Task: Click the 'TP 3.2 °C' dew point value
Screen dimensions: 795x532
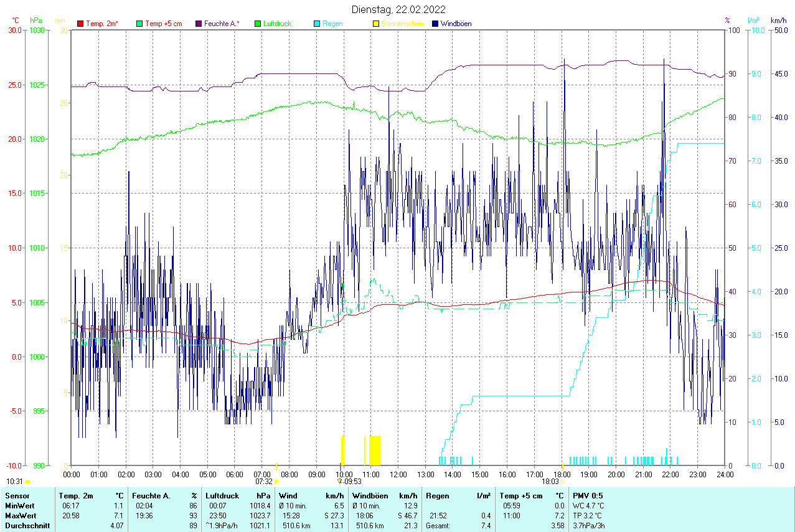Action: point(588,516)
